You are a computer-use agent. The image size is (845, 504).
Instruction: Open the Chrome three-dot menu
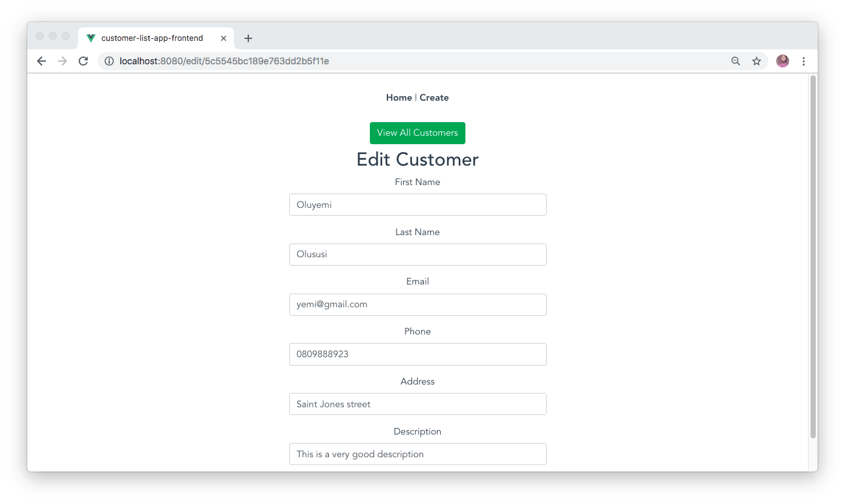804,60
